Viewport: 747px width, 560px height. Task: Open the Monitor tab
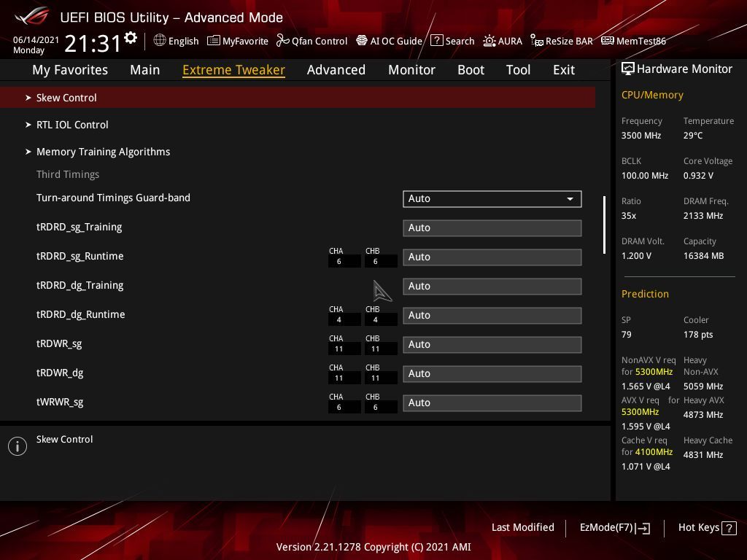[411, 70]
